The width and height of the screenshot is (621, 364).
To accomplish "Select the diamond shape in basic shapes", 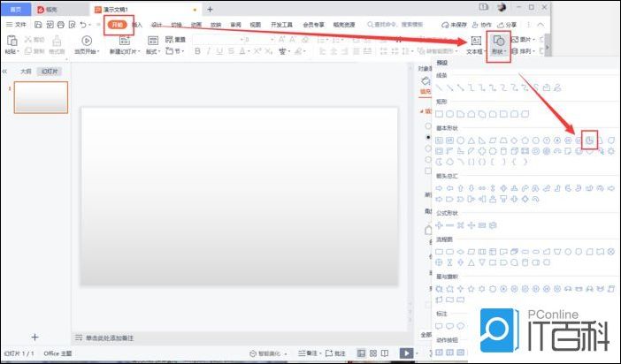I will click(514, 140).
